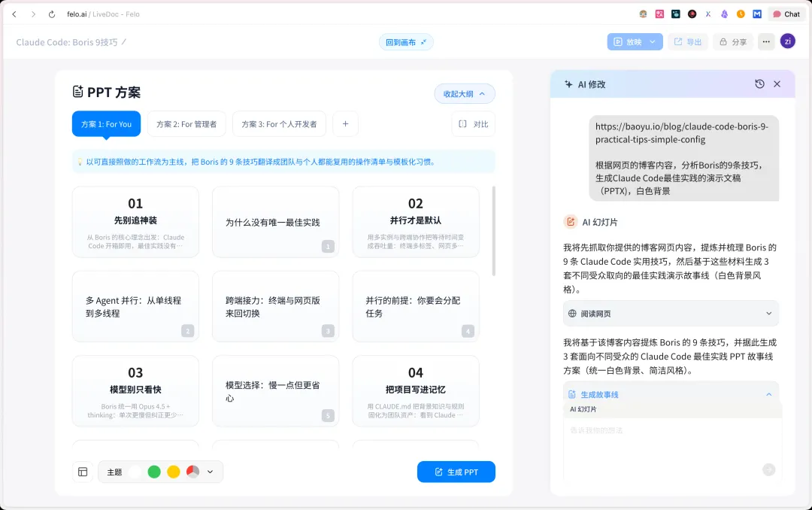Click the baoyu.io blog URL text
The width and height of the screenshot is (812, 510).
pyautogui.click(x=681, y=132)
